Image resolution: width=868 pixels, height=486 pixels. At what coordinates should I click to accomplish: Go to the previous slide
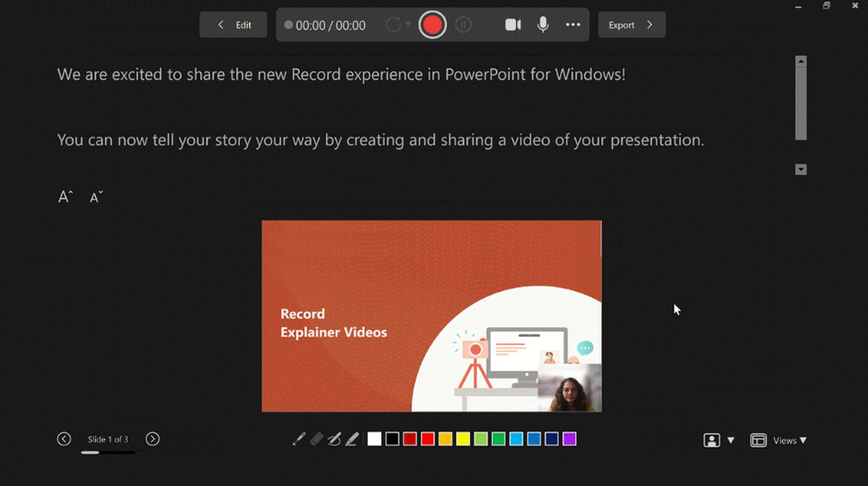point(64,439)
